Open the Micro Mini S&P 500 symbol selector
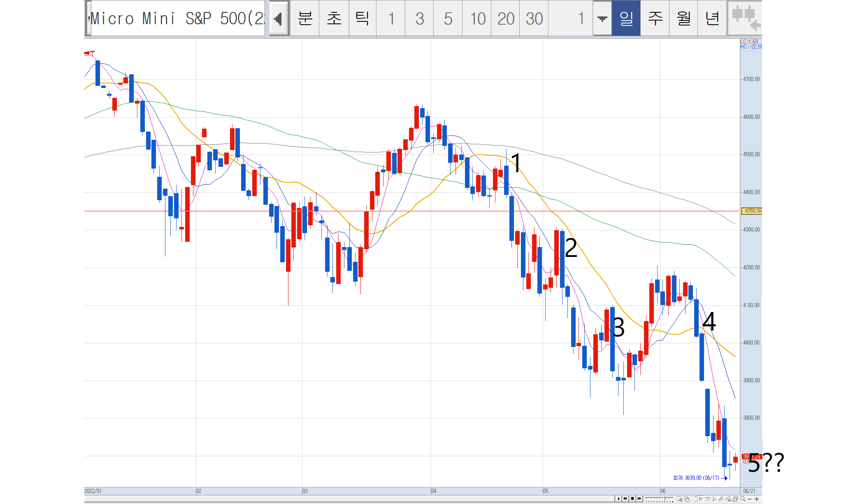 point(177,18)
